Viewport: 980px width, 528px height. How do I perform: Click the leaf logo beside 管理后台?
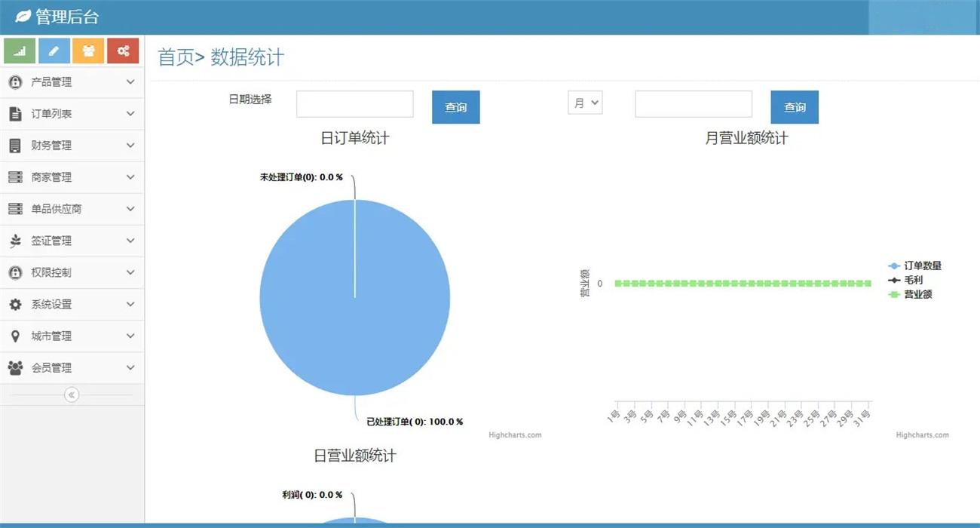tap(23, 17)
